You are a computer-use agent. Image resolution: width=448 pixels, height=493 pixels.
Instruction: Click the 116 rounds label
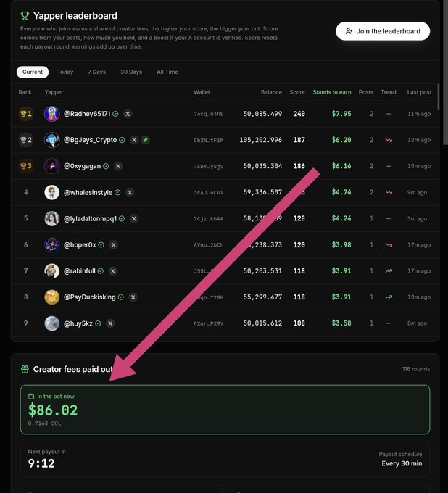(416, 369)
